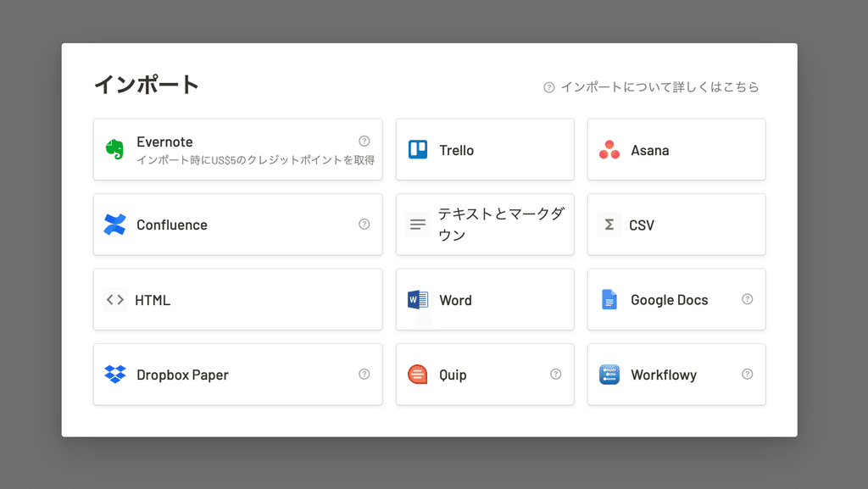Click the Workflowy logo icon
The image size is (868, 489).
coord(609,375)
